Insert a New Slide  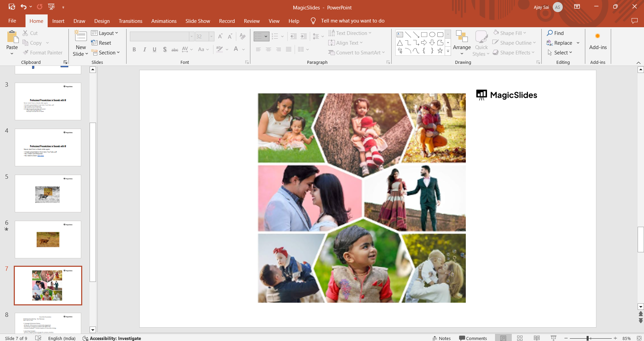(81, 36)
